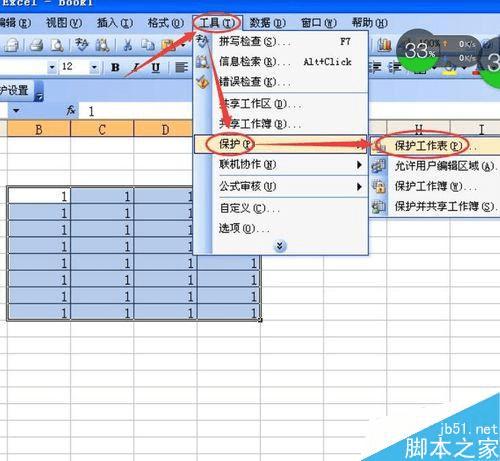The image size is (500, 461).
Task: Expand the 联机协作 submenu arrow
Action: (359, 165)
